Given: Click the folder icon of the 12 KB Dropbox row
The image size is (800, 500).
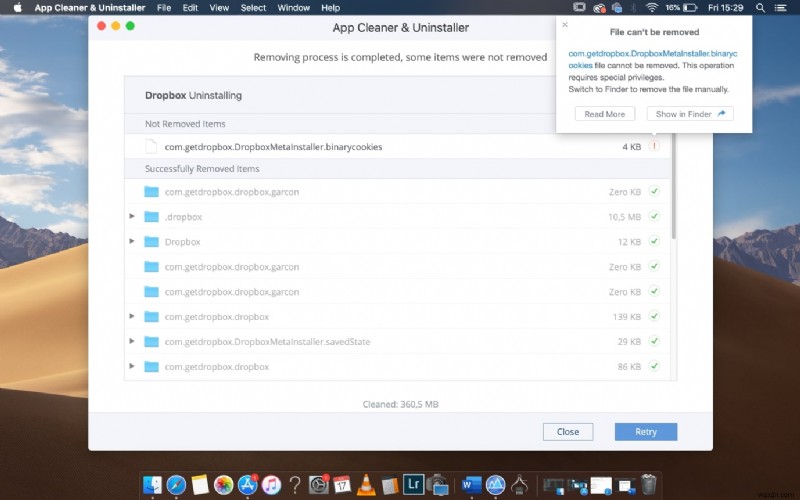Looking at the screenshot, I should (152, 242).
